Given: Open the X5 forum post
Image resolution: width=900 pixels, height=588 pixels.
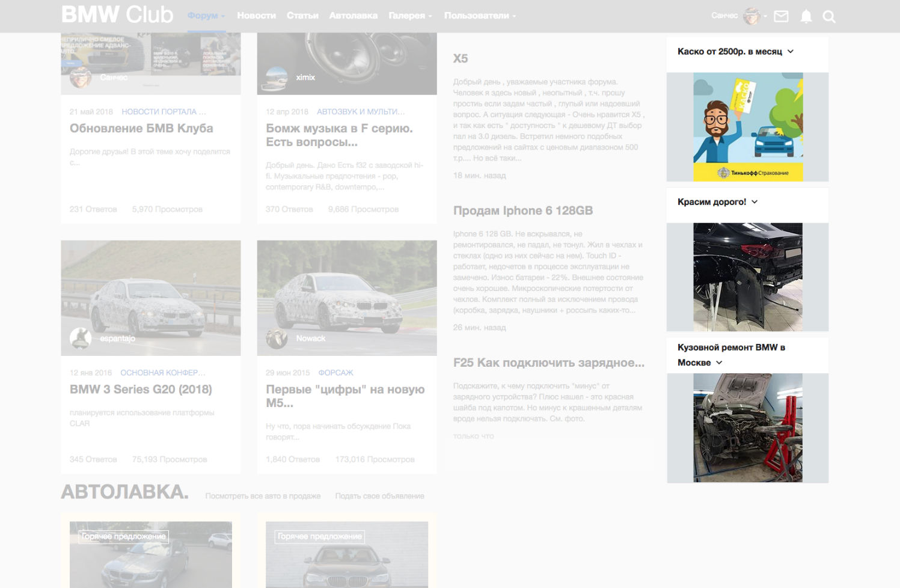Looking at the screenshot, I should coord(461,58).
